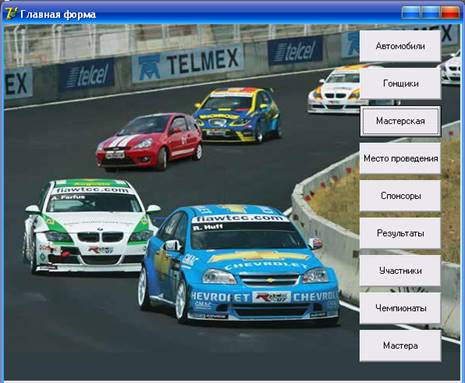Screen dimensions: 465x383
Task: Click the red hatchback car in the picture
Action: [149, 142]
